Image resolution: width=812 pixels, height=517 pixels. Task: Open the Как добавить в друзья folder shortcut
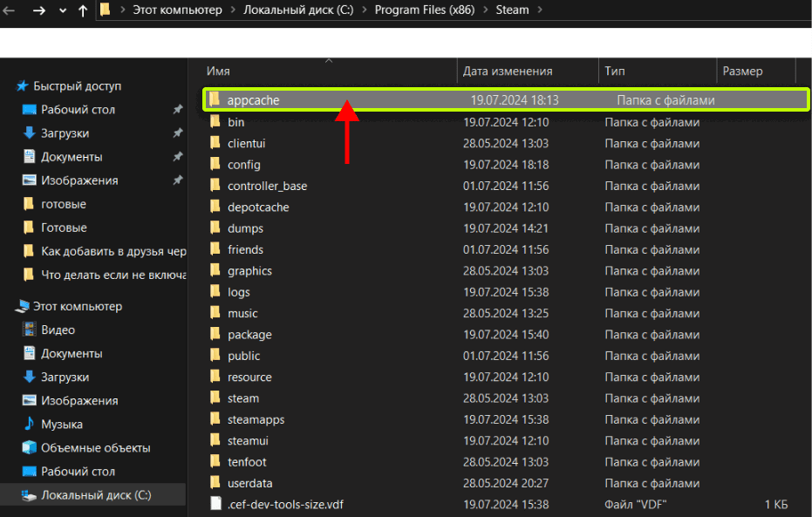(113, 251)
